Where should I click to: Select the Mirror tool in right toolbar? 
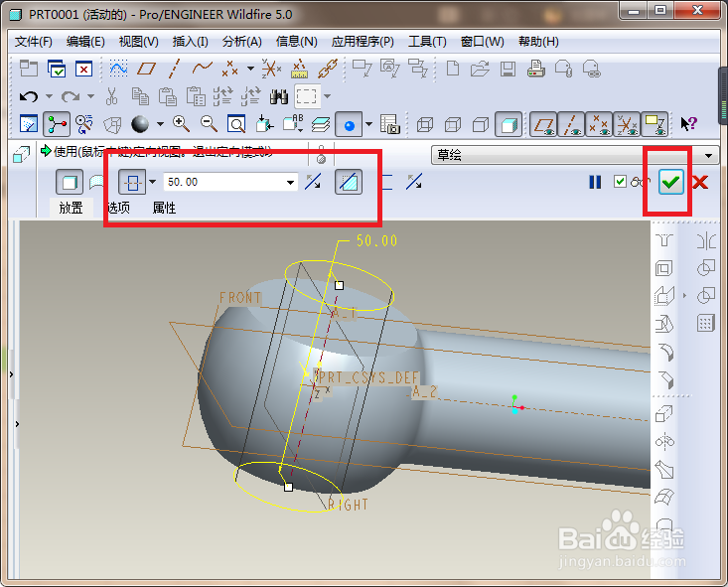click(x=706, y=240)
